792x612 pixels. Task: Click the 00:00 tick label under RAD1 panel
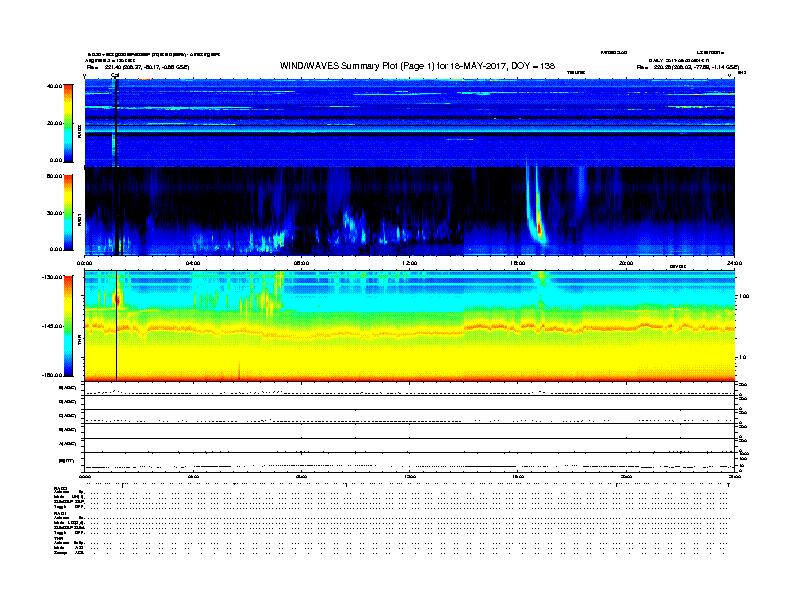tap(85, 263)
